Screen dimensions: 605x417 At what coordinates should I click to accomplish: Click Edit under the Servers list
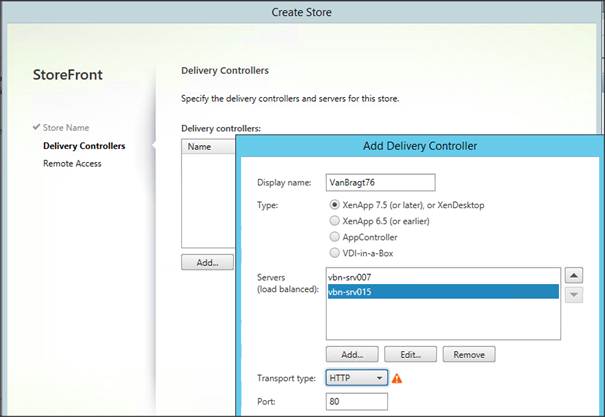click(410, 355)
